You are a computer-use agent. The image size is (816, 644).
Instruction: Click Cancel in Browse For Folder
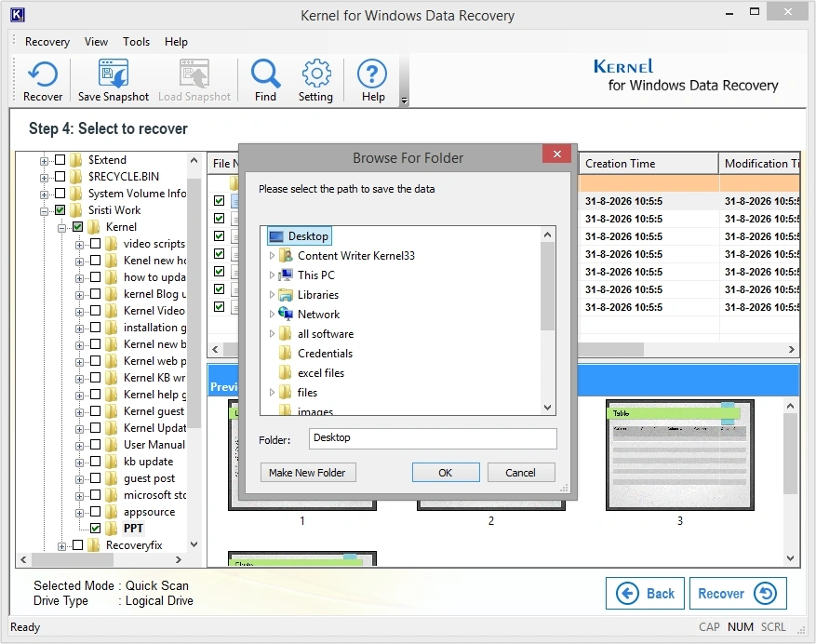click(x=520, y=473)
